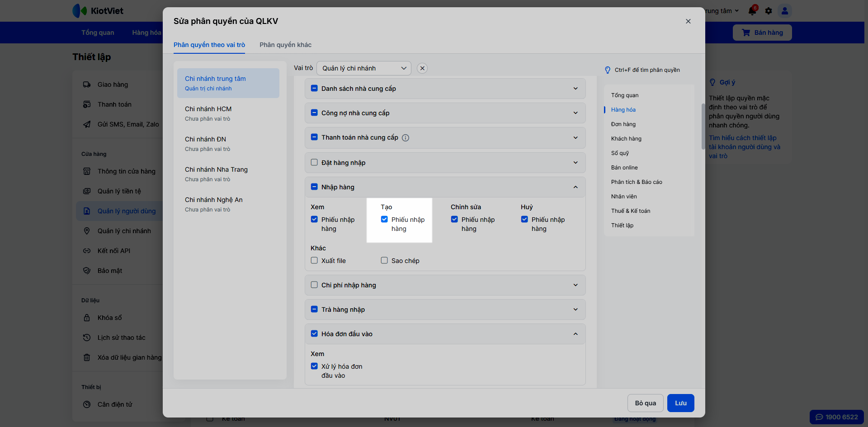This screenshot has width=868, height=427.
Task: Tick the Sao chép checkbox
Action: 384,260
